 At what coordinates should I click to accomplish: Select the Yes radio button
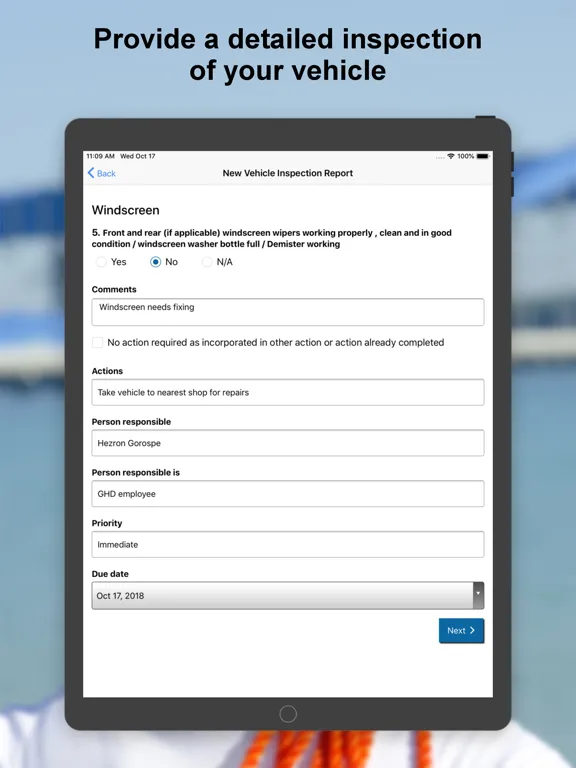[101, 262]
